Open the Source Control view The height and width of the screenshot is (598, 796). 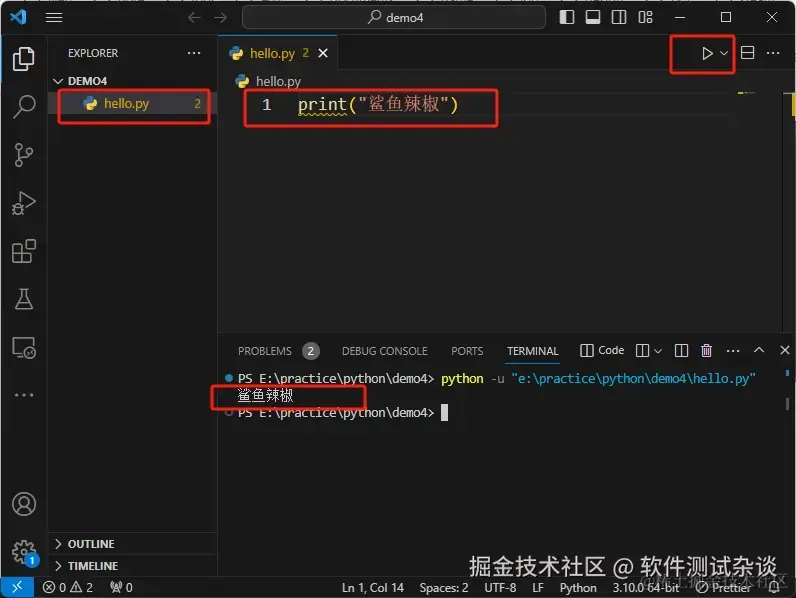[x=23, y=155]
